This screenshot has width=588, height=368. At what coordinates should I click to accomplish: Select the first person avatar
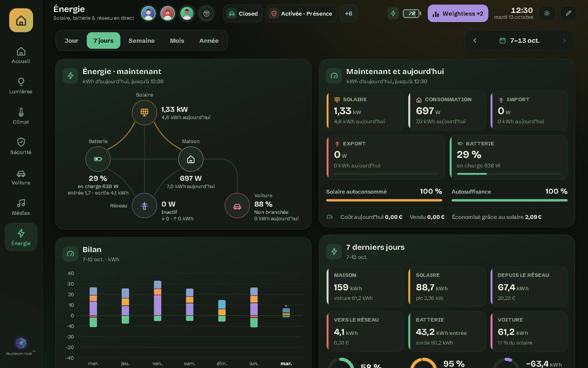148,14
